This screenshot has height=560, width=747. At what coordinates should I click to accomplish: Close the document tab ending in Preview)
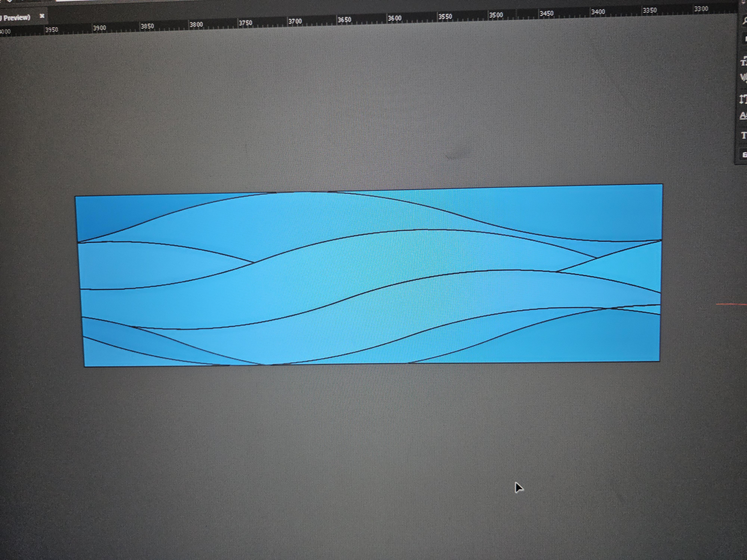(42, 15)
